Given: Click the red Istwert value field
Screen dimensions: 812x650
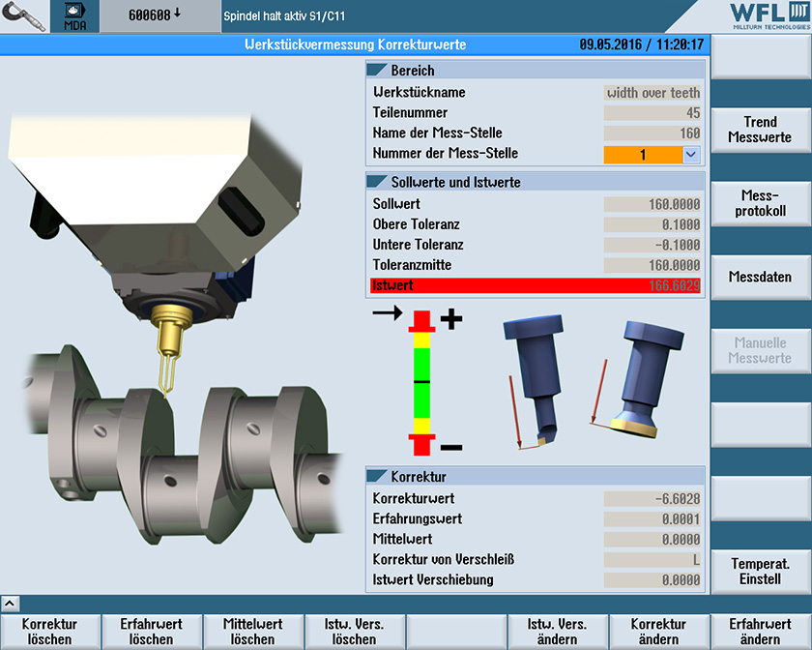Looking at the screenshot, I should [x=536, y=285].
